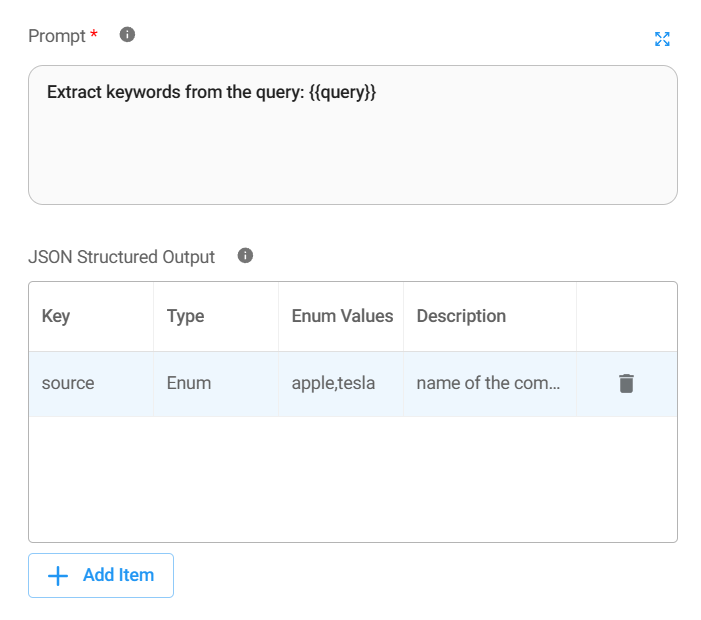
Task: Click the info icon next to Prompt
Action: [127, 35]
